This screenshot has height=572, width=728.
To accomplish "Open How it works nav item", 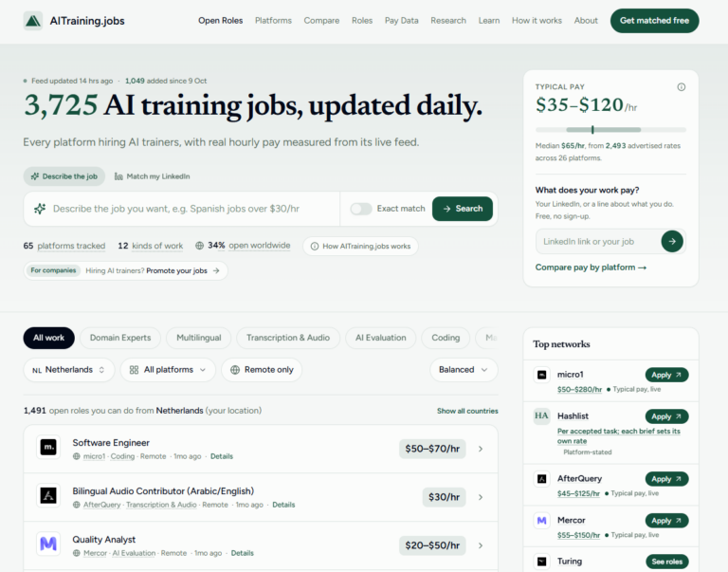I will tap(537, 21).
